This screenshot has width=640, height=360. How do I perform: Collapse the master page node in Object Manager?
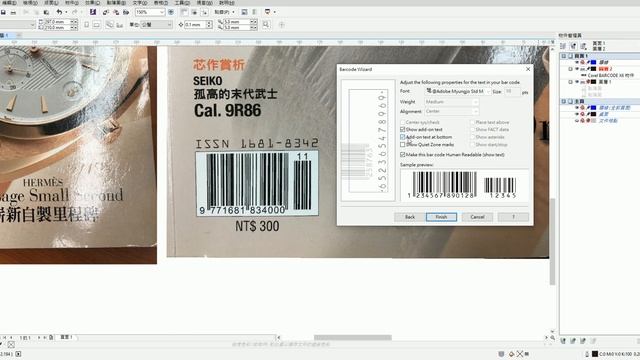coord(564,101)
